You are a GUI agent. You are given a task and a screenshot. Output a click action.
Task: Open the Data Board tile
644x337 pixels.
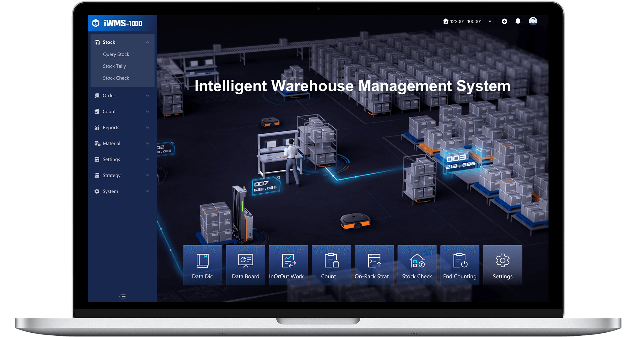coord(245,265)
